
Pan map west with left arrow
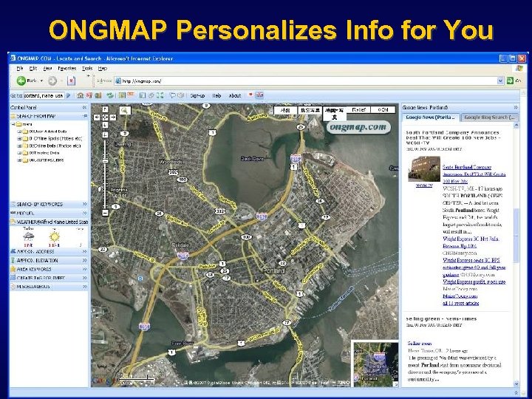(x=97, y=117)
